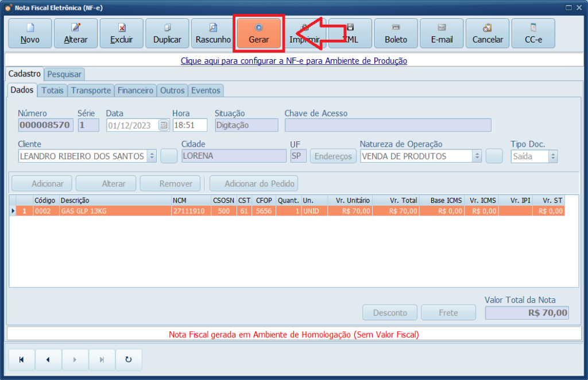Click the Cancelar toolbar button

point(488,33)
